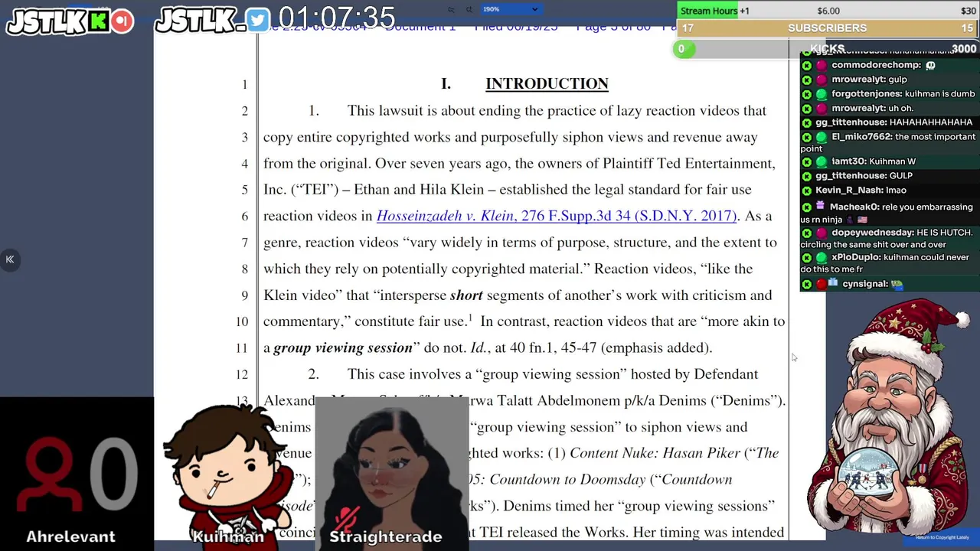Click the Kick icon beside iamt30's message

pyautogui.click(x=807, y=162)
